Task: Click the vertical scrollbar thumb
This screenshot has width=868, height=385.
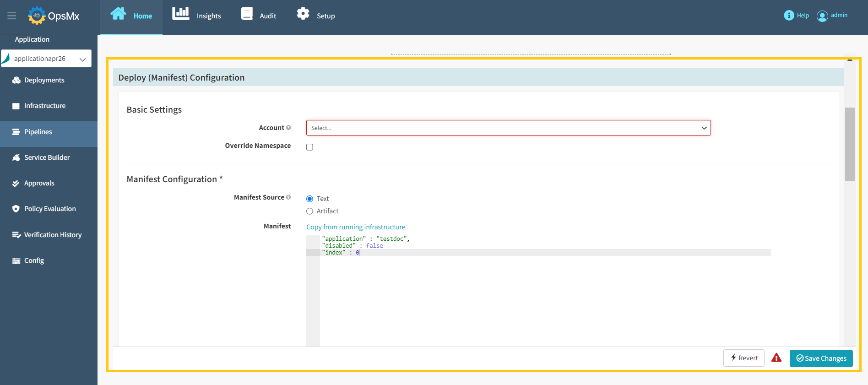Action: click(850, 144)
